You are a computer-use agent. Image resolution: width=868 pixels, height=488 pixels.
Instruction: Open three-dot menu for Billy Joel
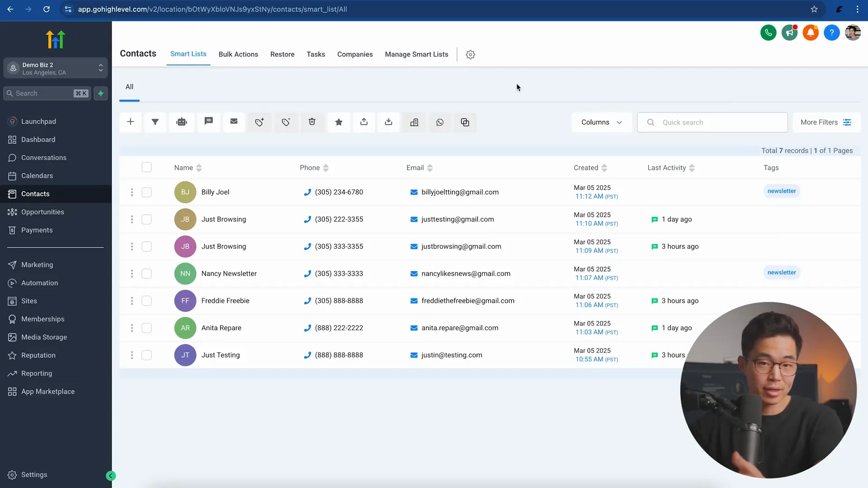point(132,192)
